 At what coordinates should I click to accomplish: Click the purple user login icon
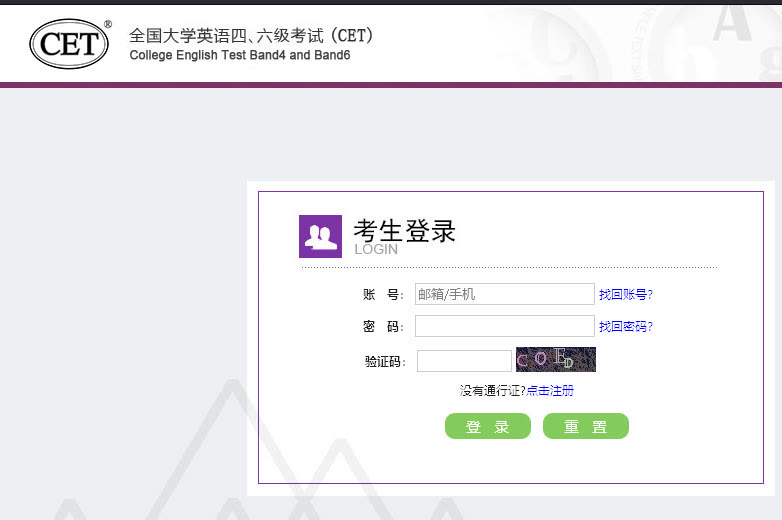point(320,237)
